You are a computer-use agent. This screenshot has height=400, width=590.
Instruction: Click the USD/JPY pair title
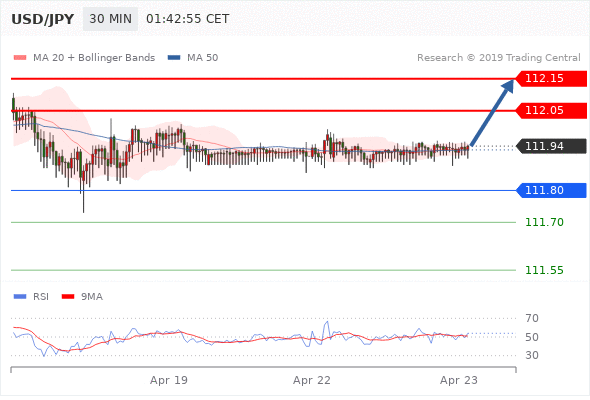[43, 19]
